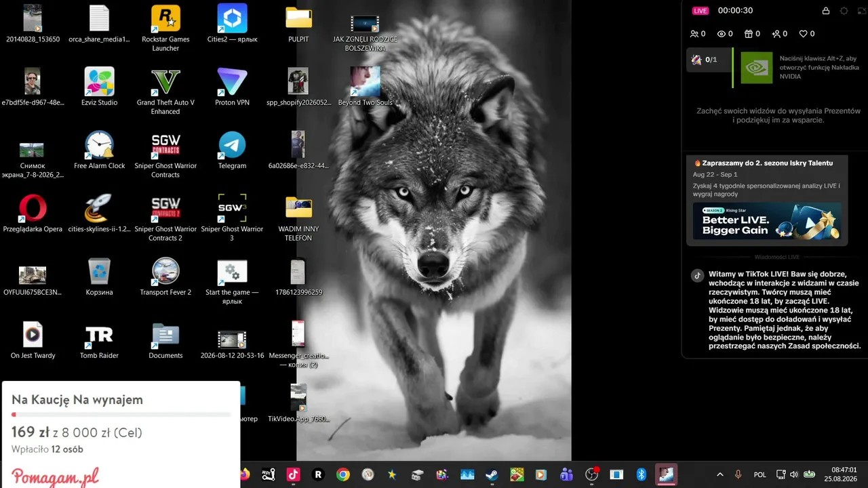Click the 'Na Kaucję Na wynajem' title

pyautogui.click(x=77, y=400)
